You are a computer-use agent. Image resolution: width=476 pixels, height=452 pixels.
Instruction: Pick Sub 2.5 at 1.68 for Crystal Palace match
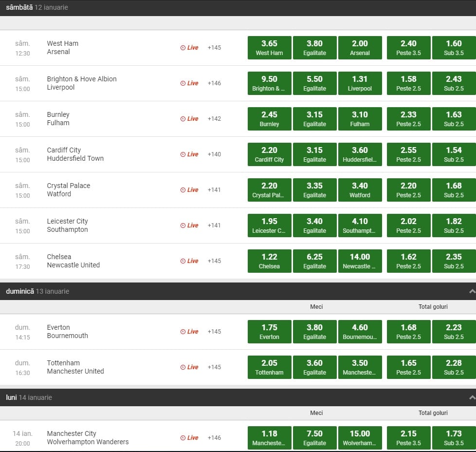[x=454, y=190]
